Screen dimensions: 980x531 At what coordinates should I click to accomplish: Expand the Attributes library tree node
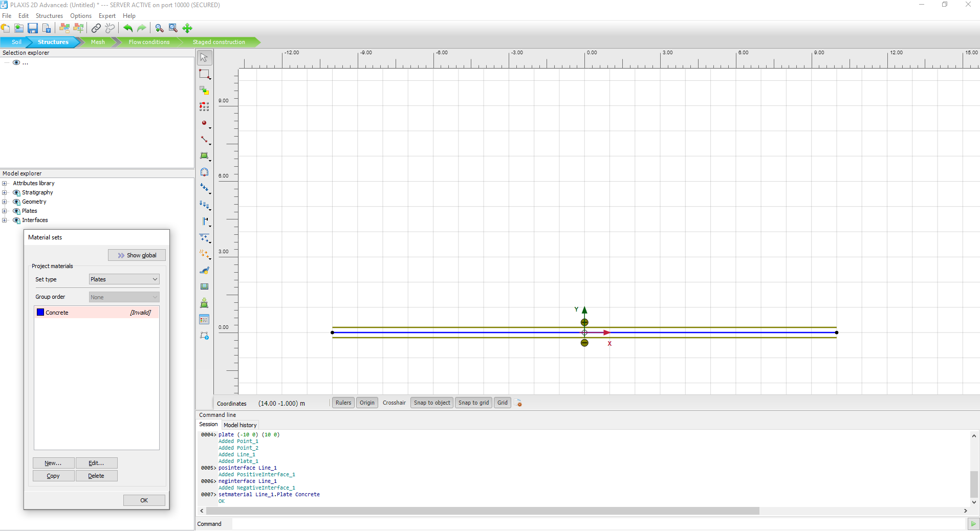[5, 184]
